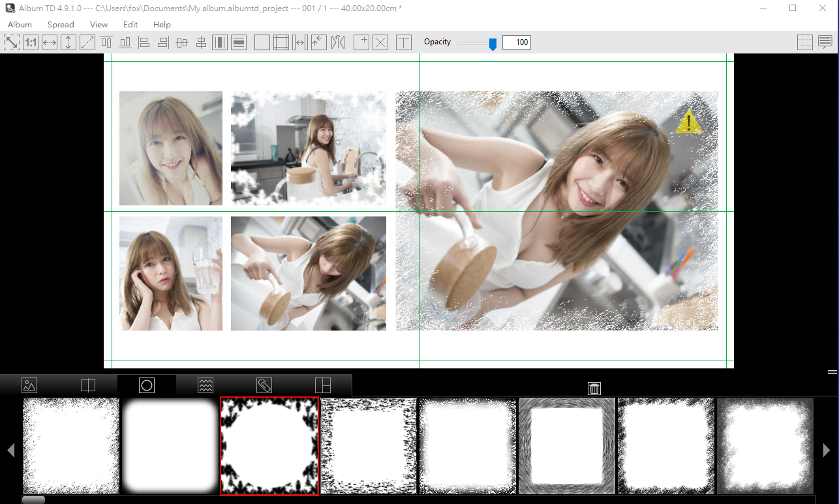The image size is (839, 504).
Task: Switch to the photos tab in bottom panel
Action: coord(29,385)
